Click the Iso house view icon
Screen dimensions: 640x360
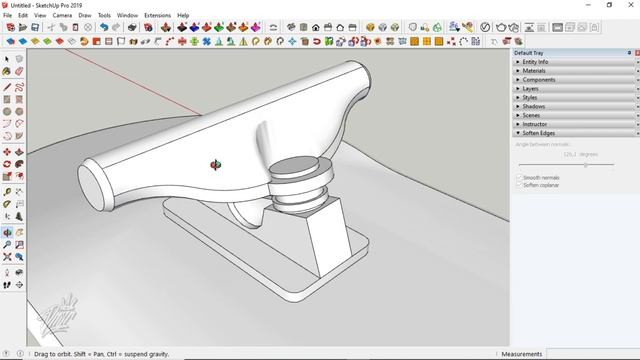pyautogui.click(x=291, y=27)
